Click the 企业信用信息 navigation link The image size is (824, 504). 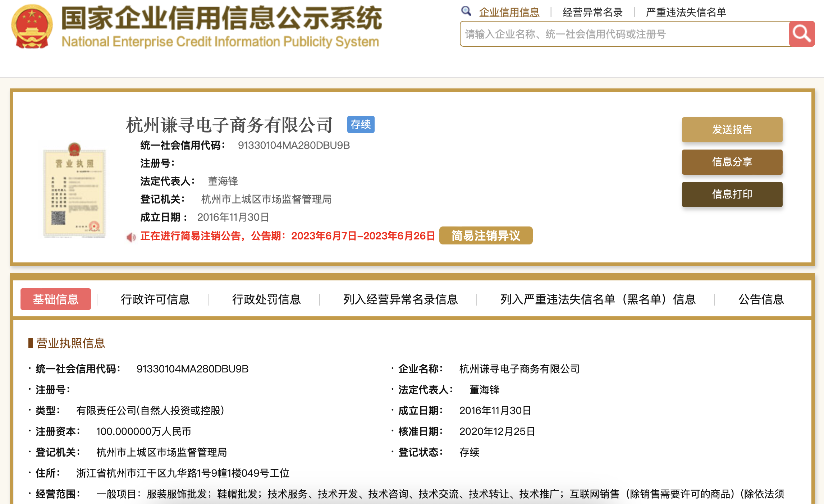pos(509,12)
